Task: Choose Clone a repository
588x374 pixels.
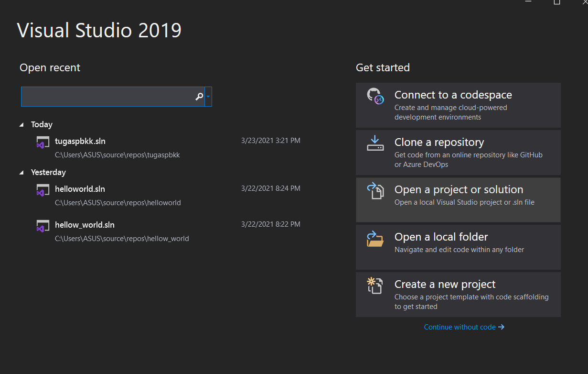Action: 458,153
